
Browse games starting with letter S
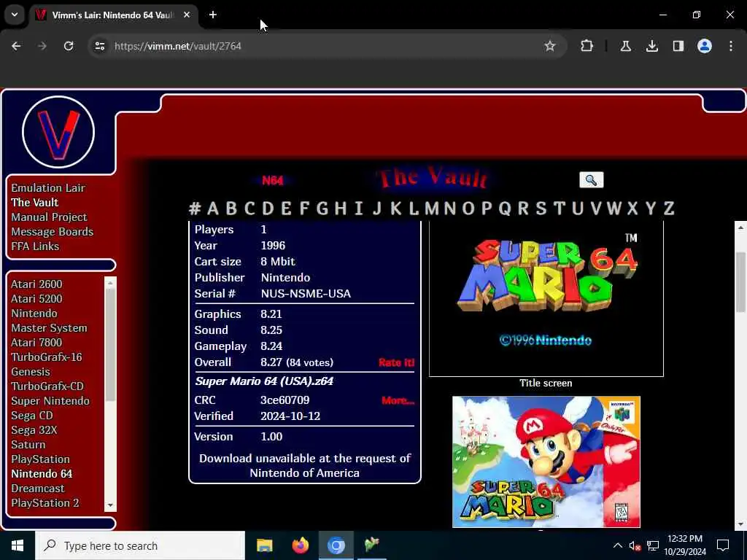pos(541,209)
